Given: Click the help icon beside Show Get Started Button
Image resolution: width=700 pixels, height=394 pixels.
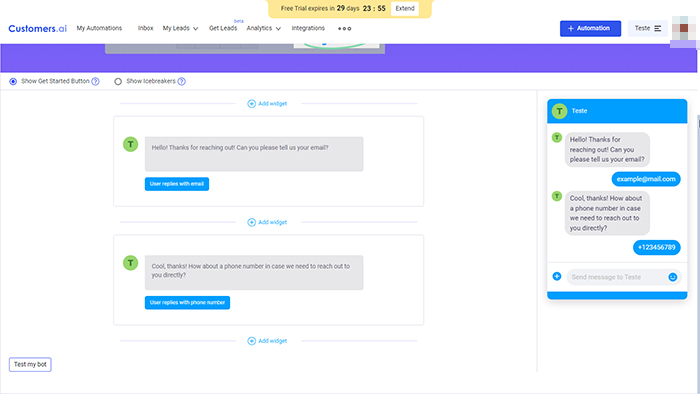Looking at the screenshot, I should [x=96, y=81].
